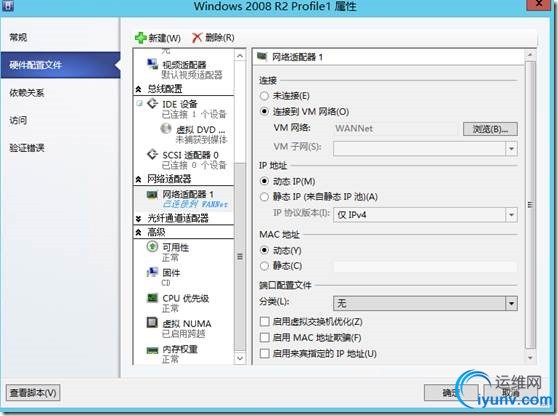Image resolution: width=558 pixels, height=416 pixels.
Task: Open the 硬件配置文件 page
Action: click(60, 65)
